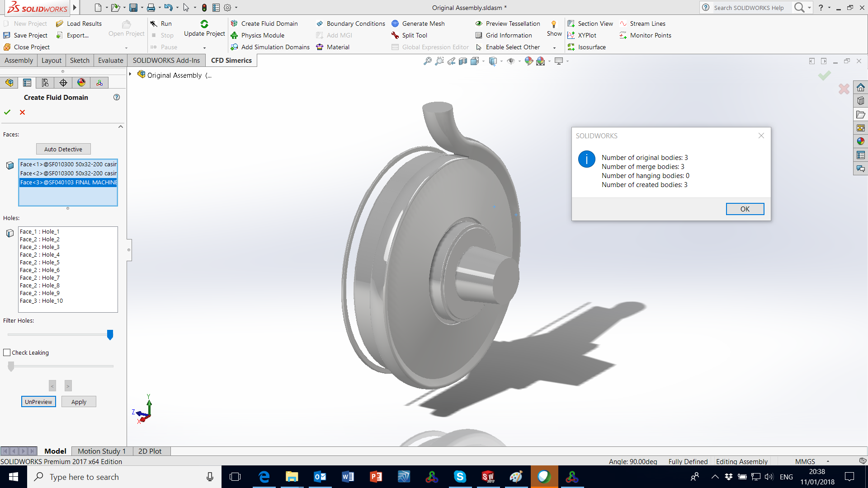This screenshot has width=868, height=488.
Task: Collapse the Faces section with chevron
Action: [120, 127]
